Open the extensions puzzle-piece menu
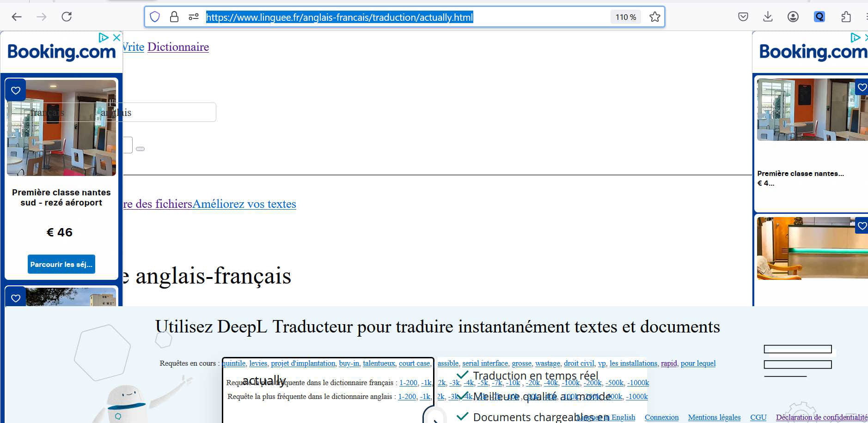The height and width of the screenshot is (423, 868). (845, 17)
